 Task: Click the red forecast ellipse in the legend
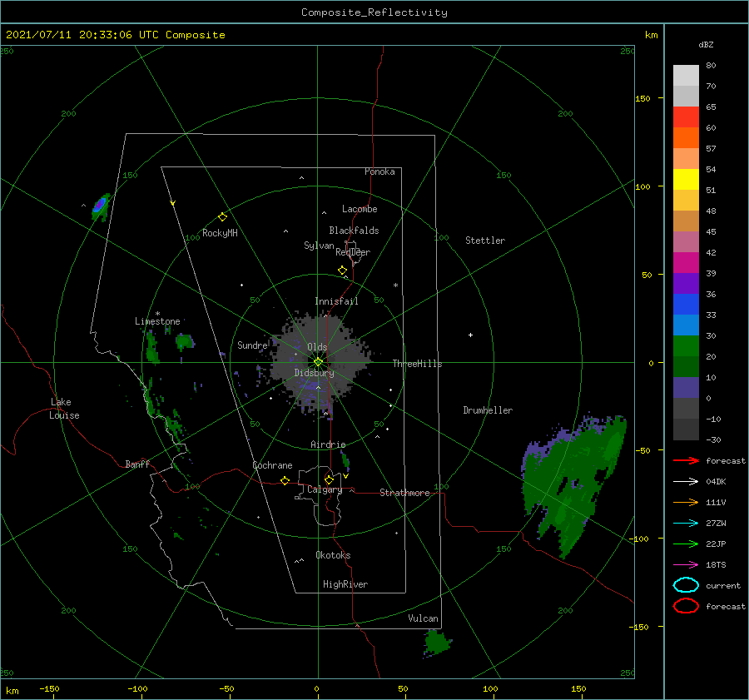coord(686,606)
